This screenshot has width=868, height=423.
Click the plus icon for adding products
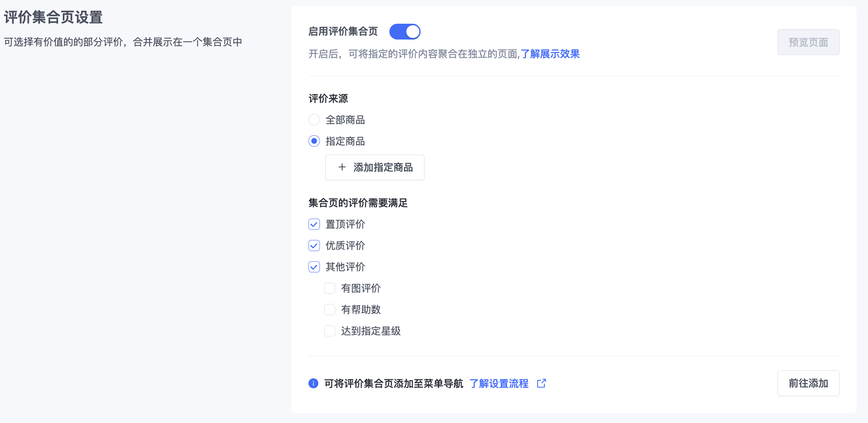coord(342,167)
